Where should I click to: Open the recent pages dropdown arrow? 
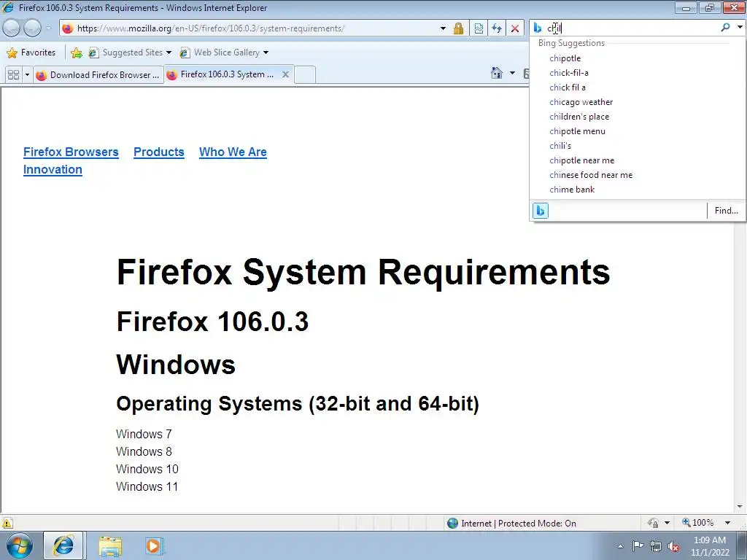click(x=49, y=28)
